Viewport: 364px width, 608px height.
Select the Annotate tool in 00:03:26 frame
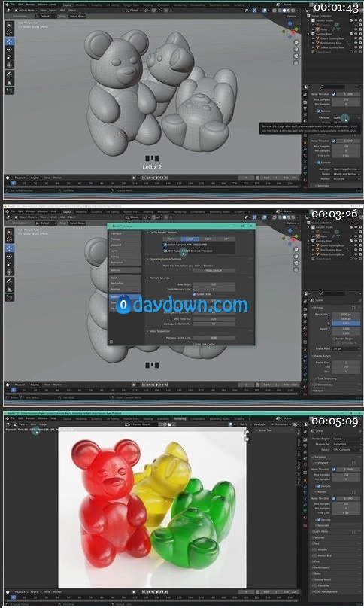[9, 281]
